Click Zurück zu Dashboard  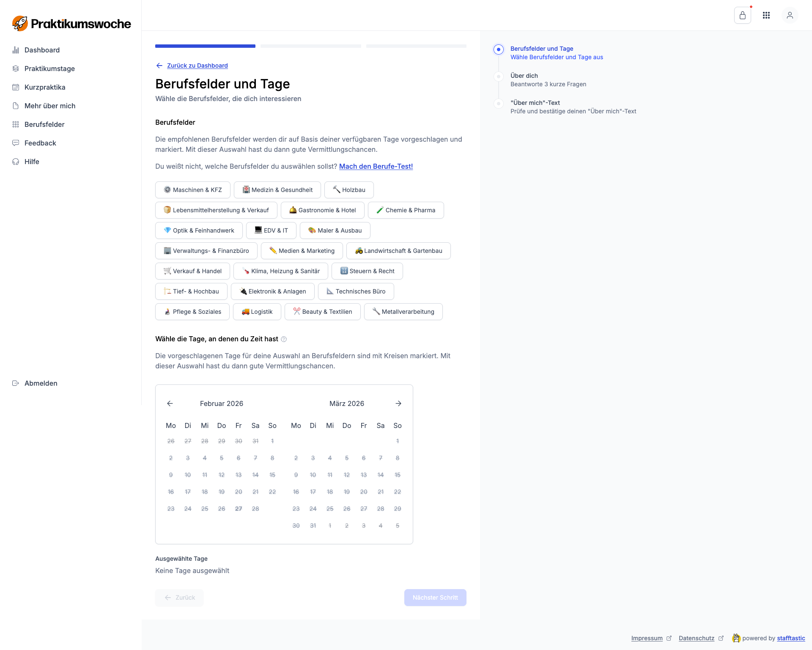point(197,66)
